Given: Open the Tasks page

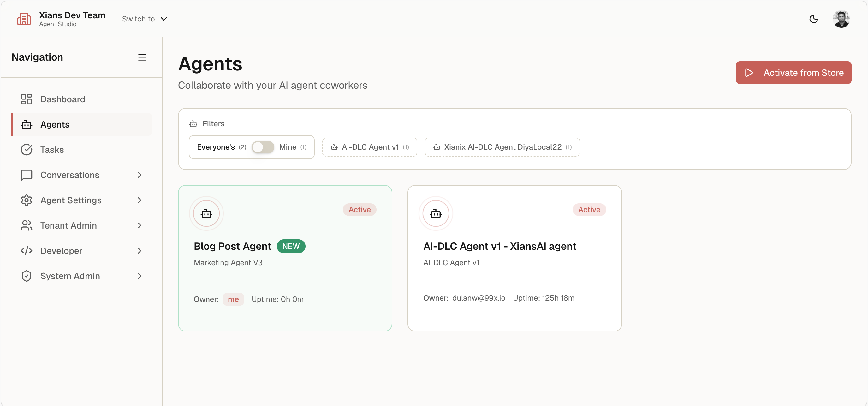Looking at the screenshot, I should tap(82, 150).
